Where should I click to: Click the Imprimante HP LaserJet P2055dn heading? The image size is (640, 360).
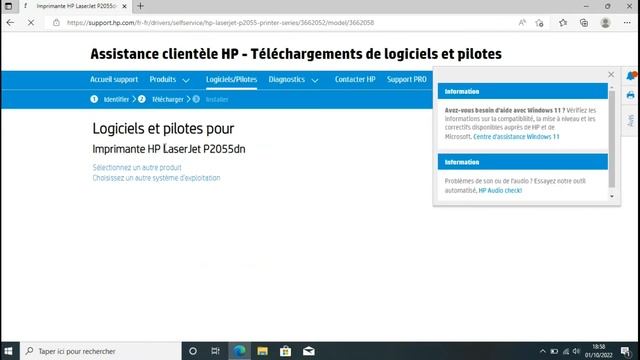pos(169,149)
